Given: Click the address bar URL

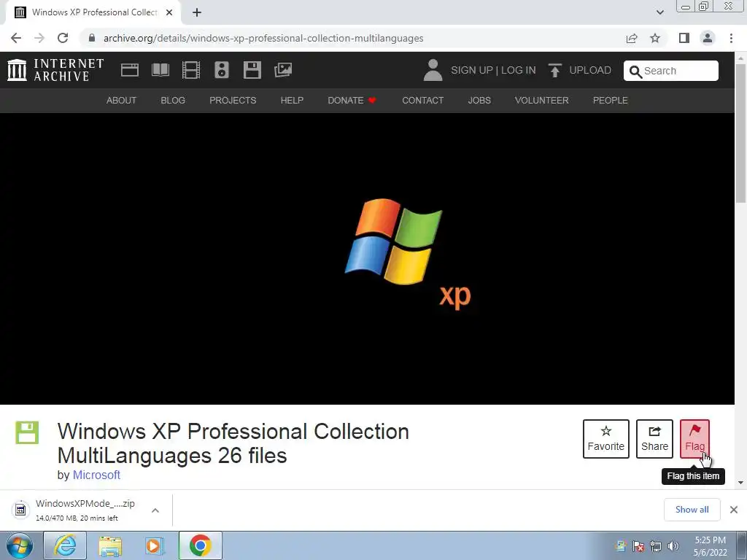Looking at the screenshot, I should click(x=263, y=38).
